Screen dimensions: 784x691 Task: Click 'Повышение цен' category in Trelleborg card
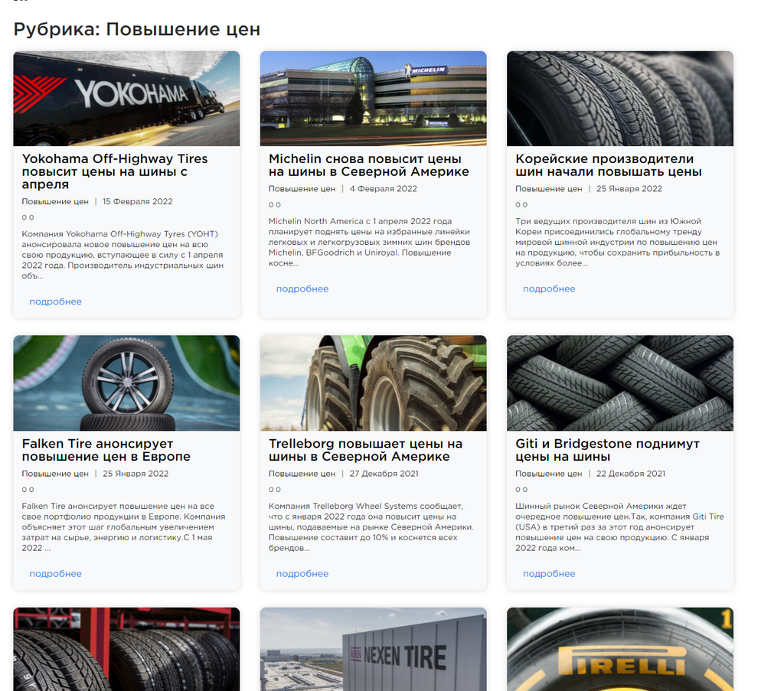point(302,474)
